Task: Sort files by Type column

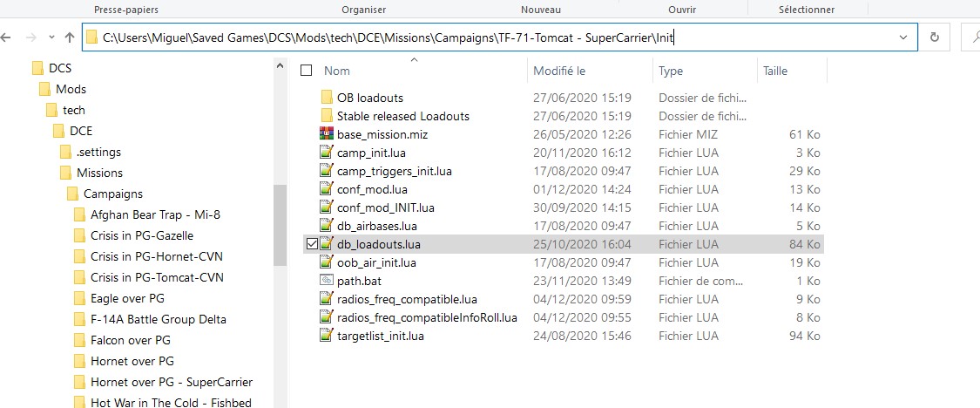Action: tap(671, 71)
